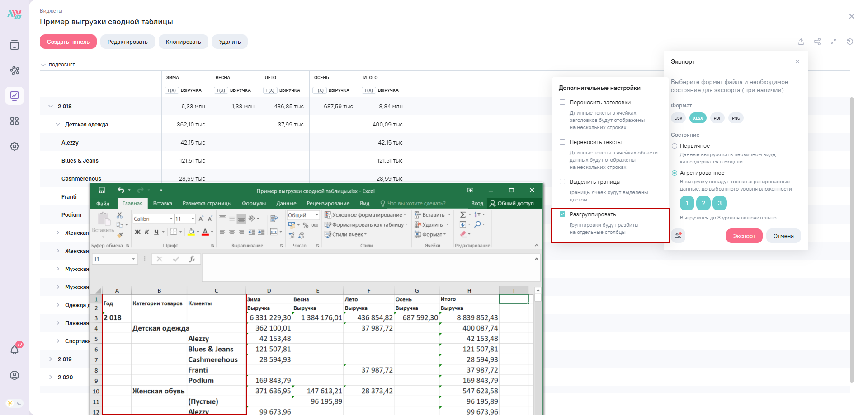Click the notifications bell icon in sidebar
This screenshot has height=415, width=868.
[x=14, y=350]
